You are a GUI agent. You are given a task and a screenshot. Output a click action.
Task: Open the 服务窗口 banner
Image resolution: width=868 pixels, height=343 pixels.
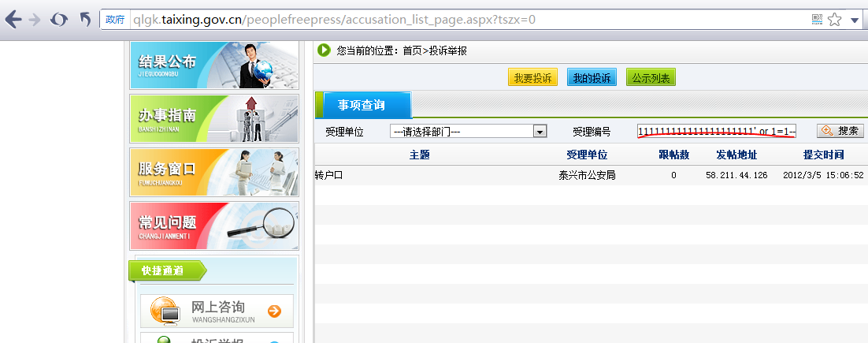[x=214, y=172]
